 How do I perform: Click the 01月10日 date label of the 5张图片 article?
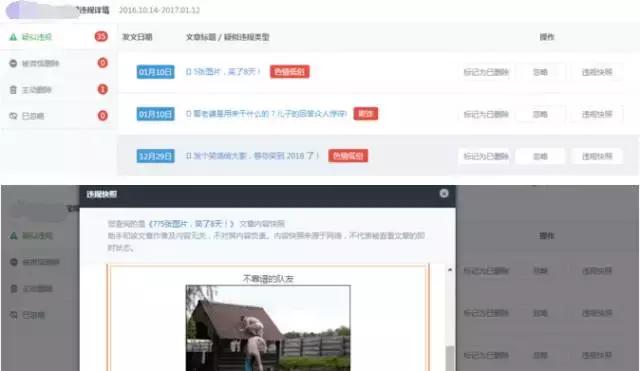156,72
